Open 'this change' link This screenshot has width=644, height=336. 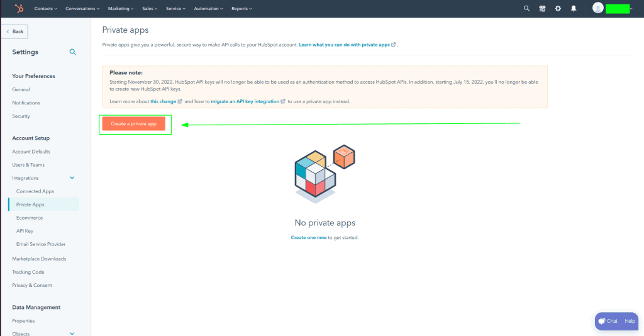(x=163, y=101)
